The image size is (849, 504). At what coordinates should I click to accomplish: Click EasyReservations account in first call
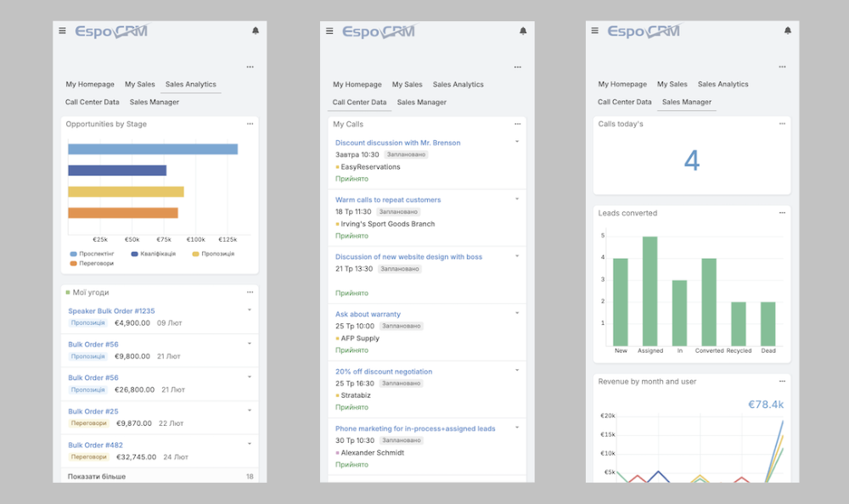[x=370, y=167]
